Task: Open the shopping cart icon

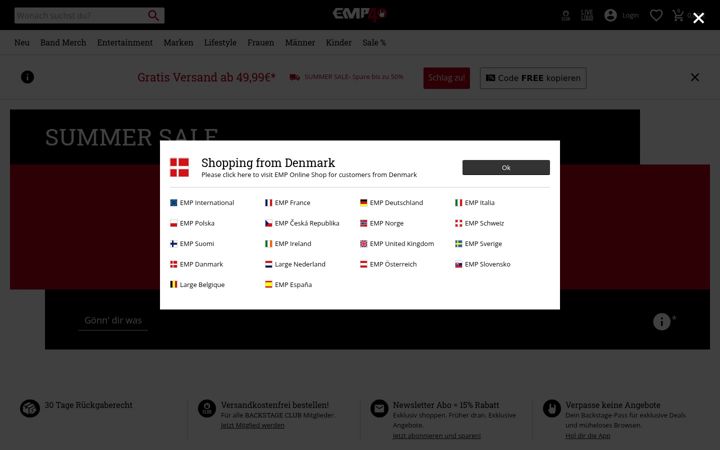Action: click(678, 15)
